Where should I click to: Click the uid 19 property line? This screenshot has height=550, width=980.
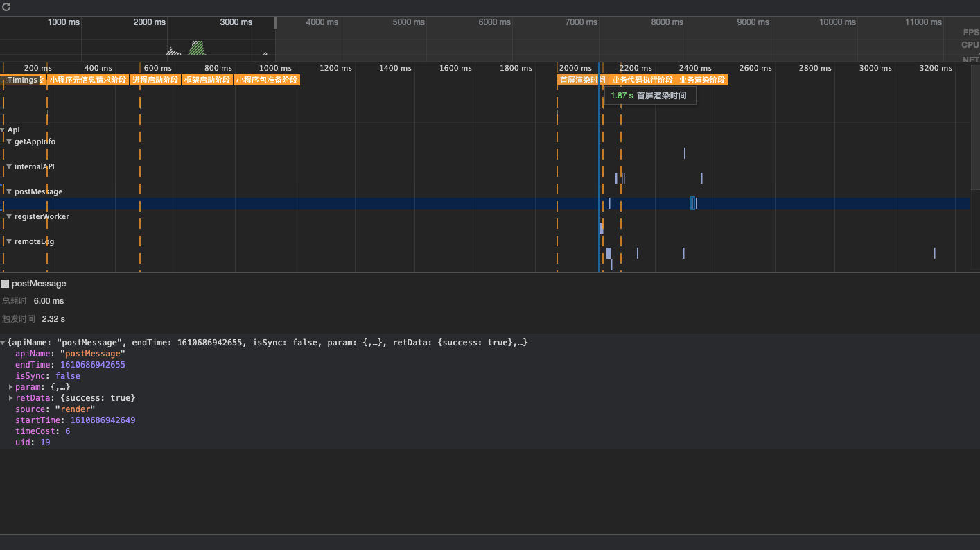[x=33, y=442]
